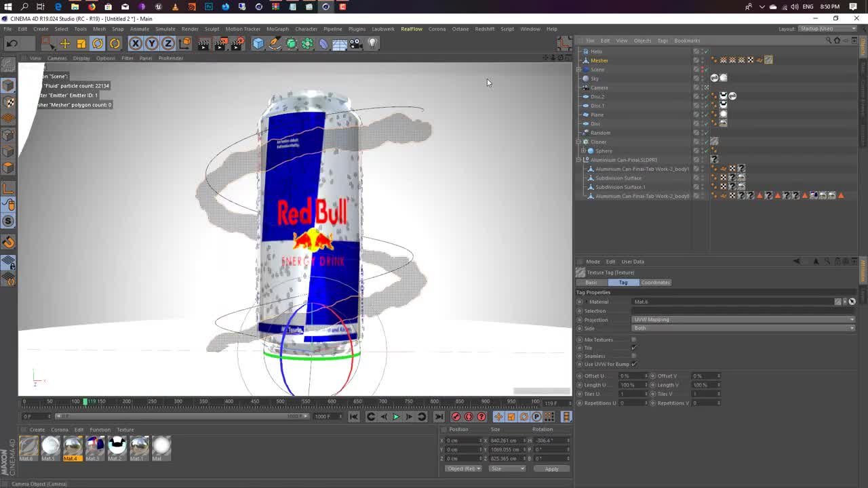This screenshot has width=868, height=488.
Task: Click the Apply button
Action: (552, 469)
